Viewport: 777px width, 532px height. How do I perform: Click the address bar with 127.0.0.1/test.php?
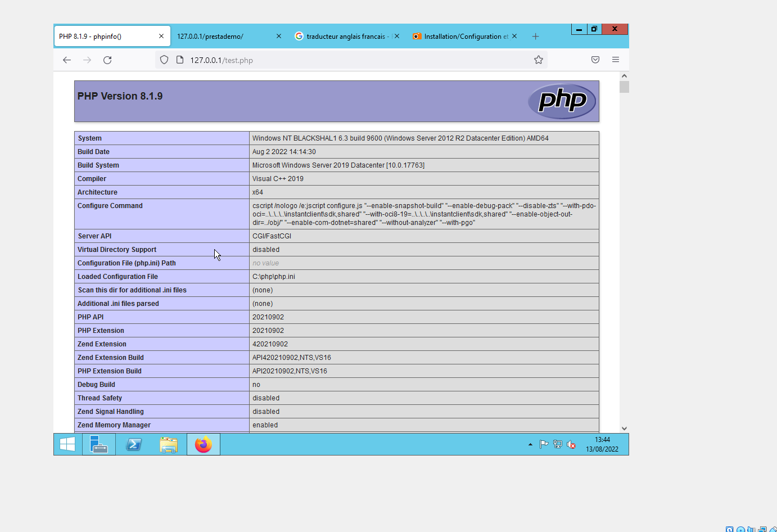click(x=351, y=60)
